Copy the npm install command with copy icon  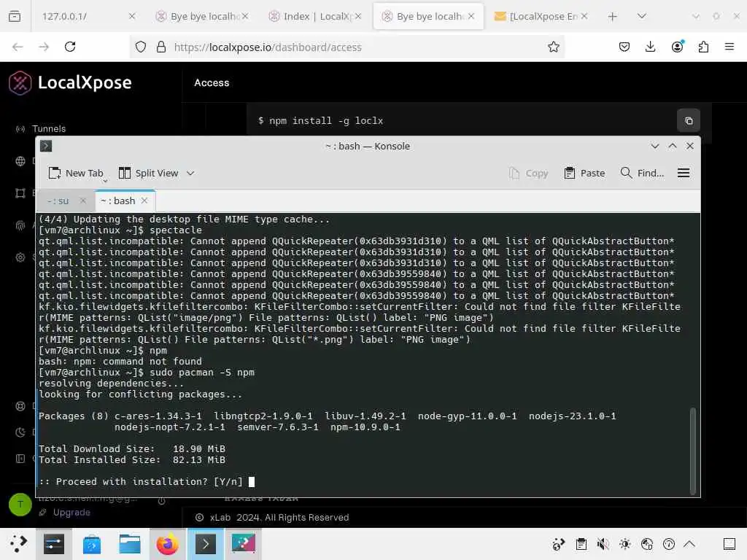pos(689,120)
